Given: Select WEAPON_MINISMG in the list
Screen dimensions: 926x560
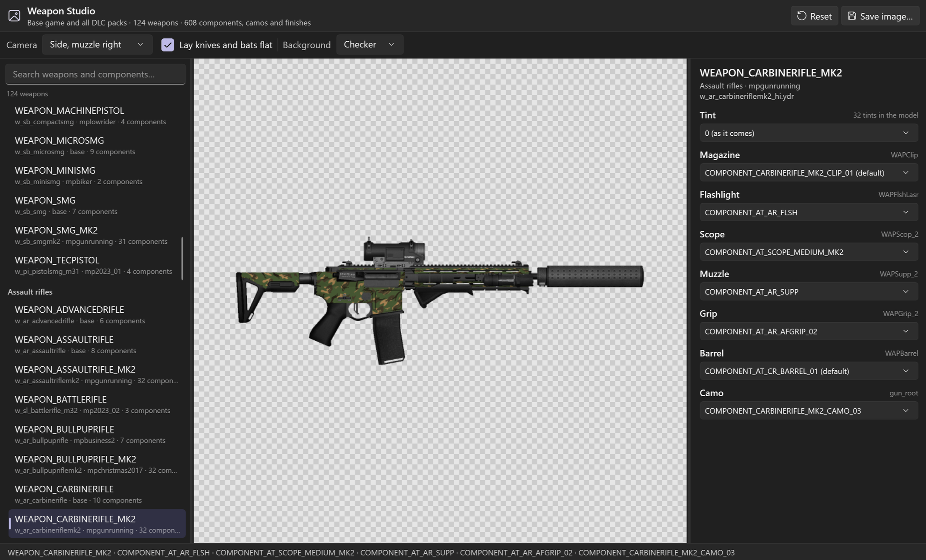Looking at the screenshot, I should coord(97,175).
